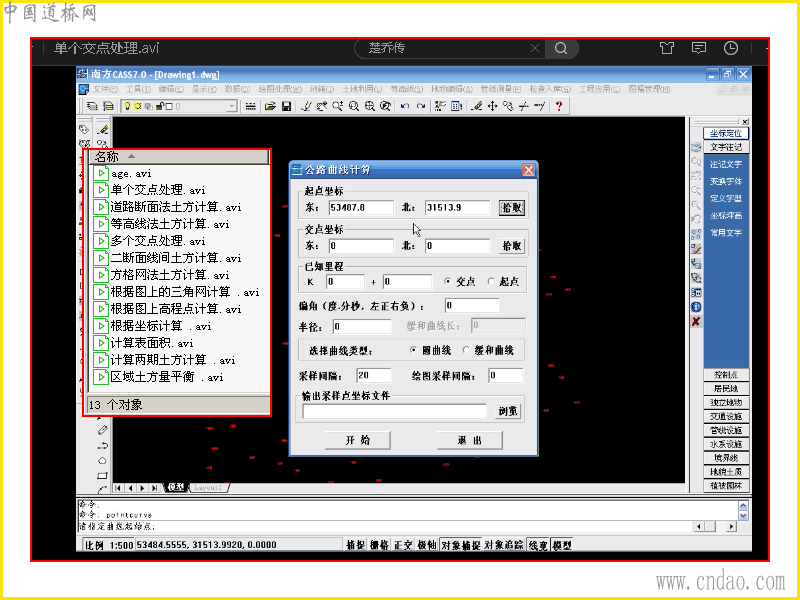Screen dimensions: 800x600
Task: Click 拾取 button for 交点坐标
Action: click(x=512, y=245)
